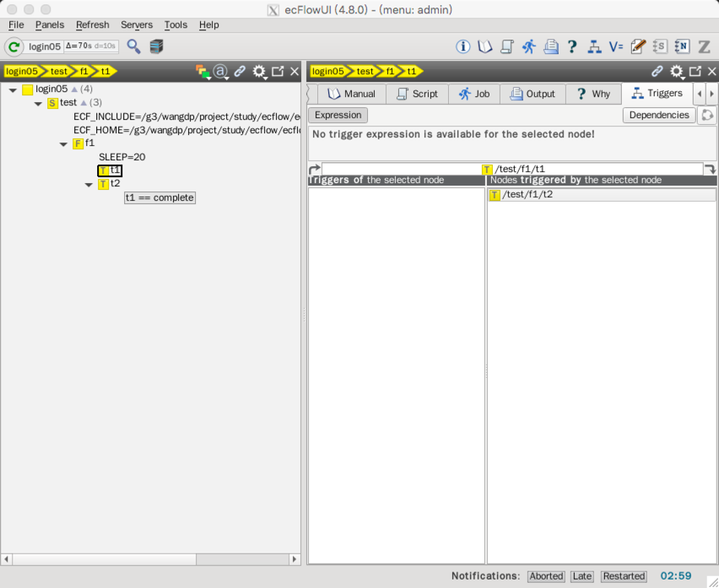Select task t1 in the tree
Image resolution: width=719 pixels, height=588 pixels.
[x=110, y=170]
